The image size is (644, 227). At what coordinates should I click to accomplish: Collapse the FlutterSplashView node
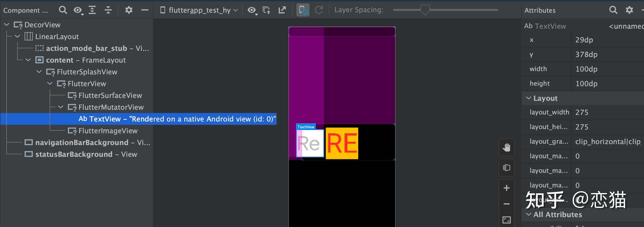(39, 72)
